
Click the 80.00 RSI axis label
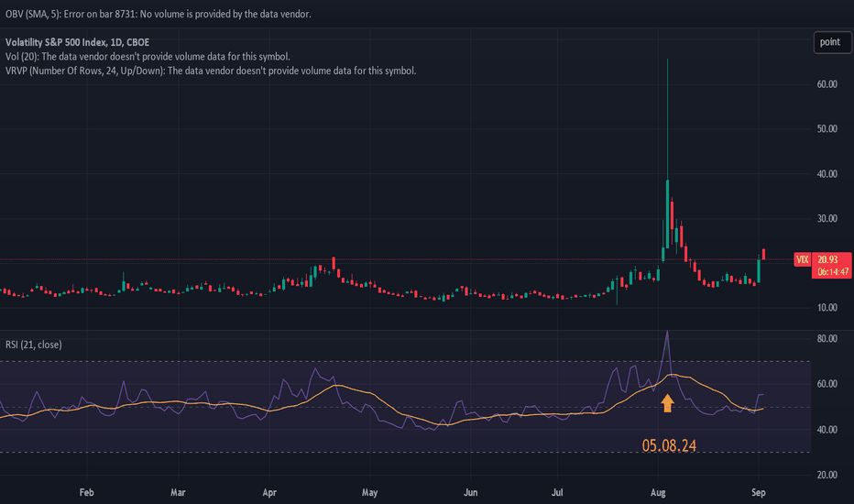click(x=827, y=338)
